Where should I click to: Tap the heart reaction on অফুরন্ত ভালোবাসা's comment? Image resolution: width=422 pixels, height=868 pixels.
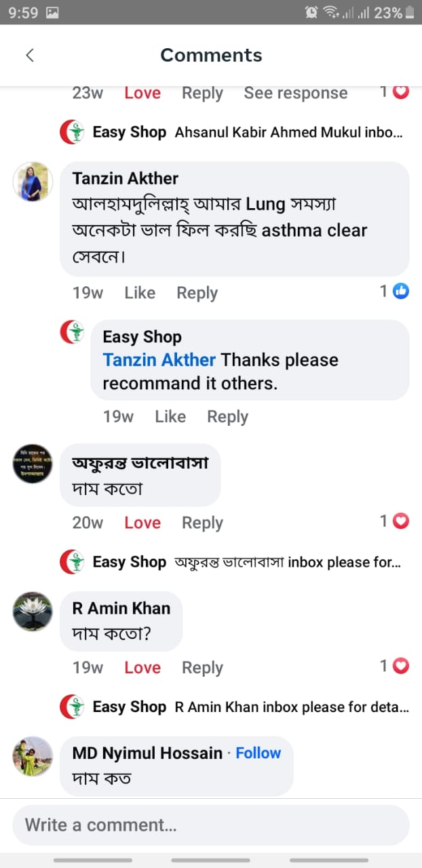pos(401,521)
